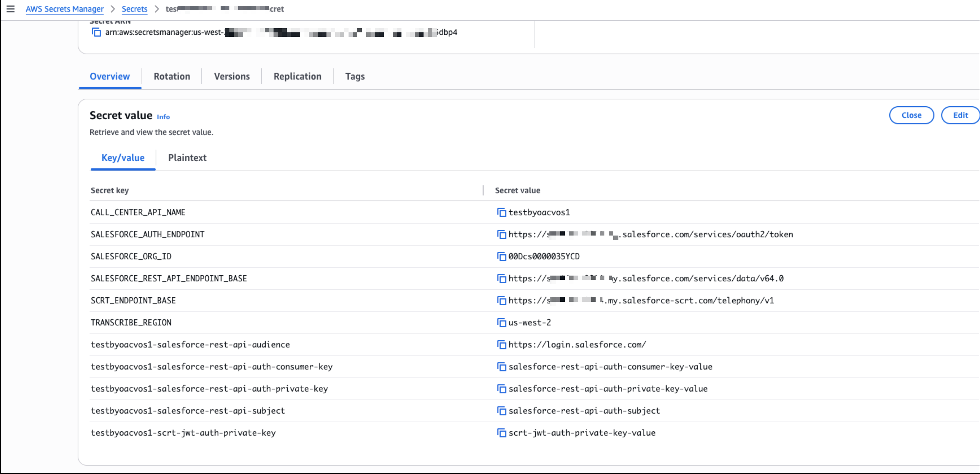980x474 pixels.
Task: Click the telephony/v1 endpoint URL value
Action: [641, 301]
